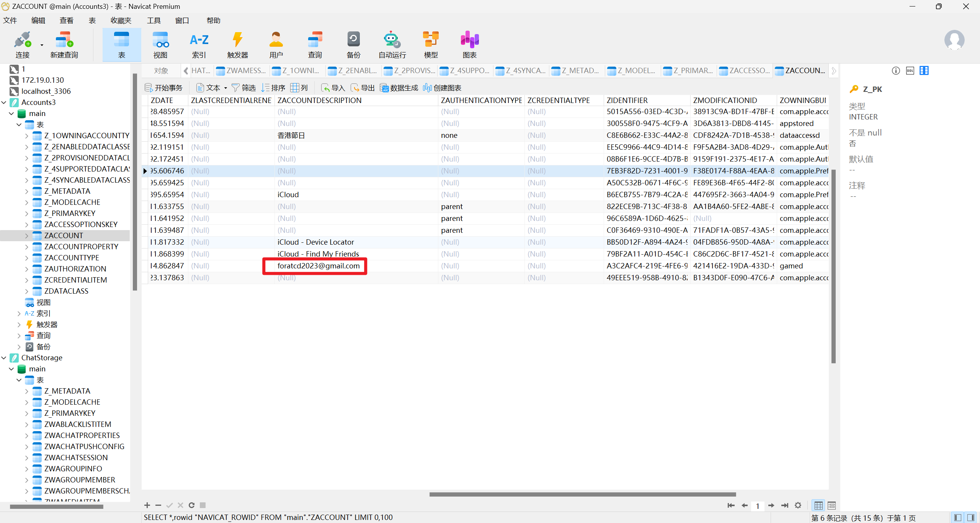Click the refresh icon below the grid
The width and height of the screenshot is (980, 523).
click(192, 505)
